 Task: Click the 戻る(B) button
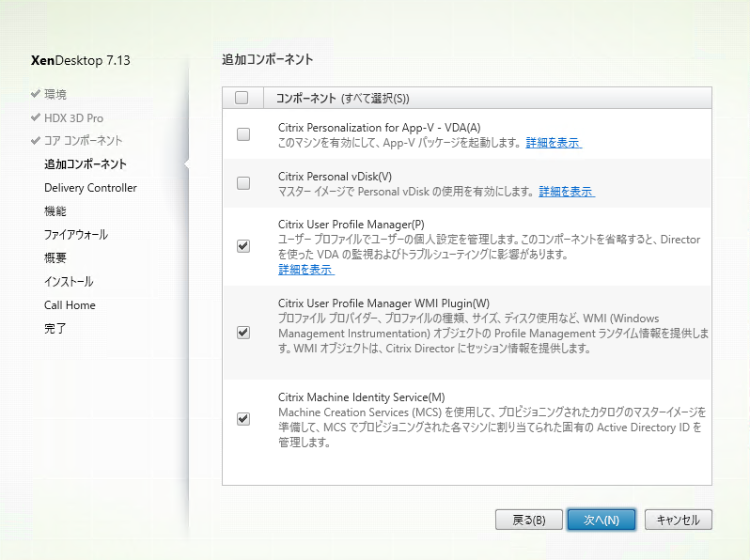point(528,520)
